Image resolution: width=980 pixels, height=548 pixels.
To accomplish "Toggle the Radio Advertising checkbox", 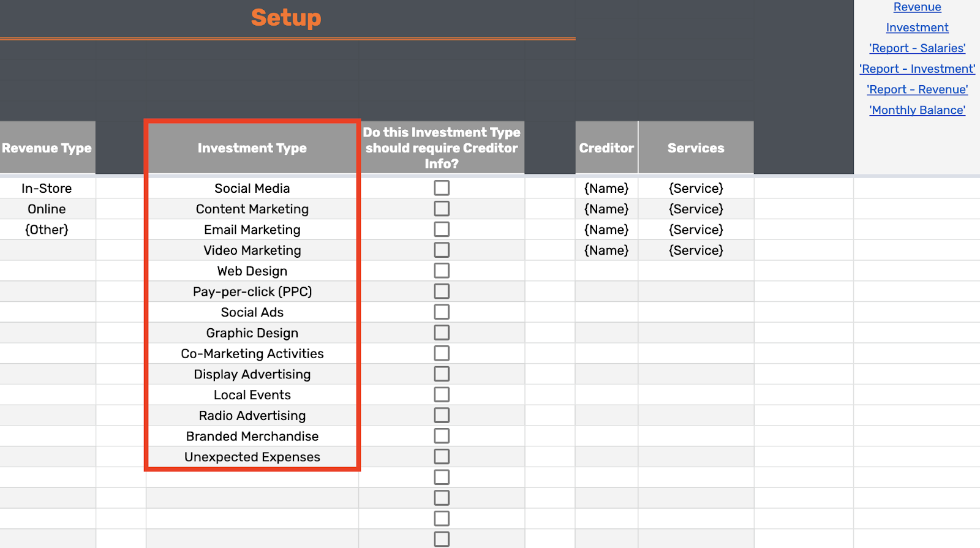I will point(442,415).
